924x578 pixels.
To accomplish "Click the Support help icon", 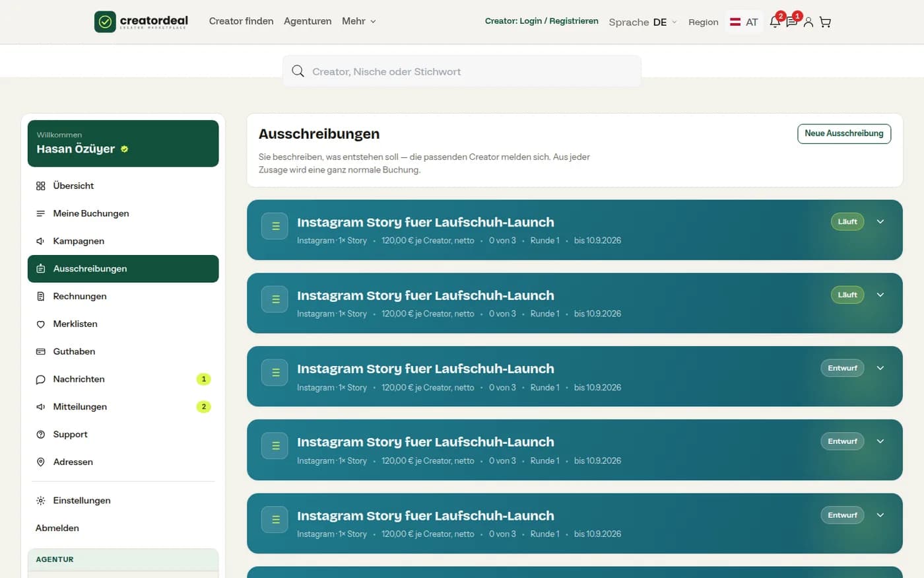I will [40, 435].
